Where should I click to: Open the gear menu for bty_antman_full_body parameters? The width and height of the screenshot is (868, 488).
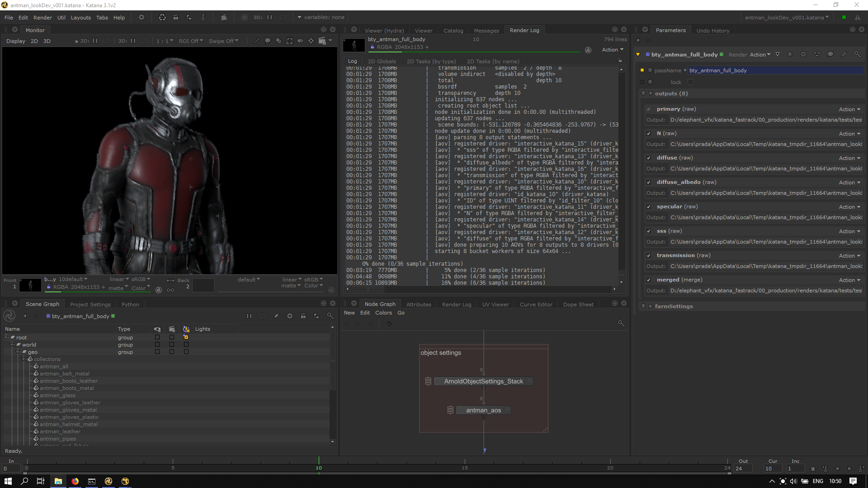point(803,54)
